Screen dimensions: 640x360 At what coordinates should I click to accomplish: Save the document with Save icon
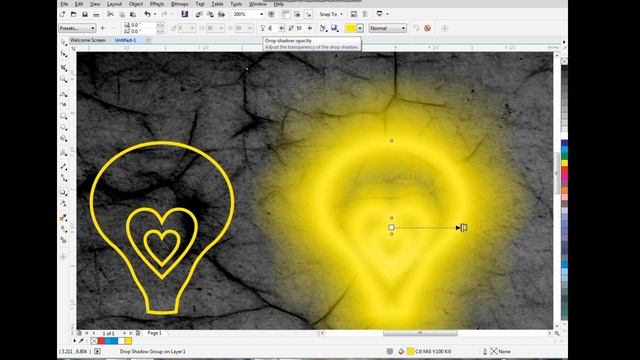85,14
